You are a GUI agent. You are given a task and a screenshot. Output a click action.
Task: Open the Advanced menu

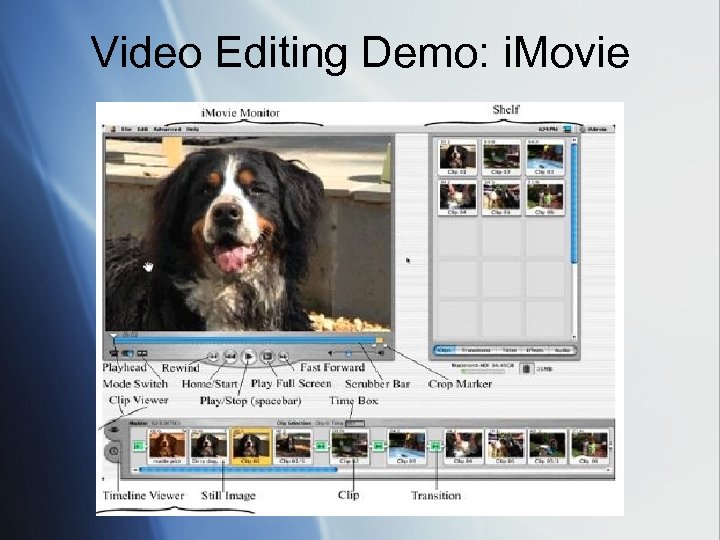[x=167, y=129]
